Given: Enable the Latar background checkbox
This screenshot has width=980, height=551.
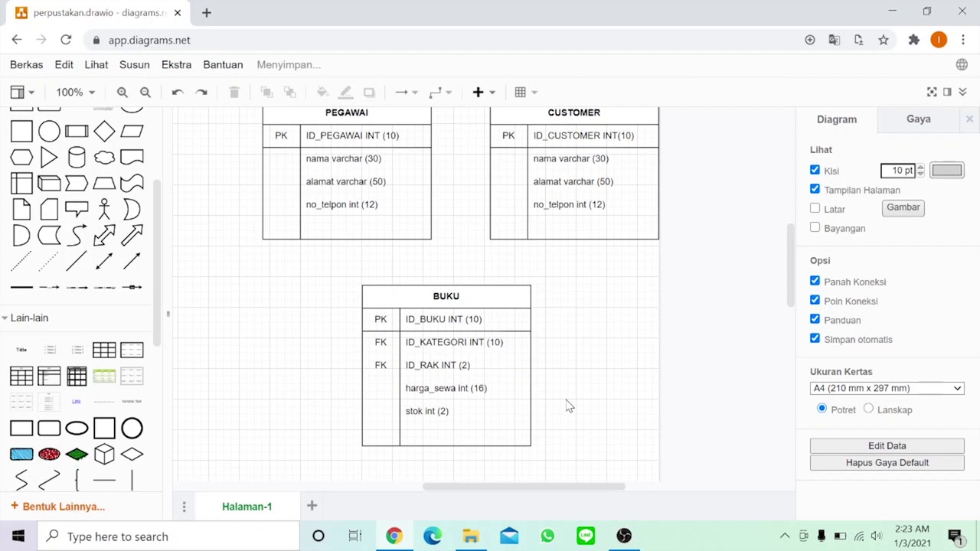Looking at the screenshot, I should click(815, 208).
